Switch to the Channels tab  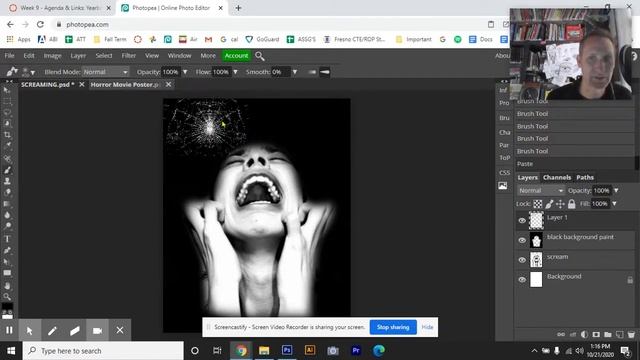click(x=557, y=178)
